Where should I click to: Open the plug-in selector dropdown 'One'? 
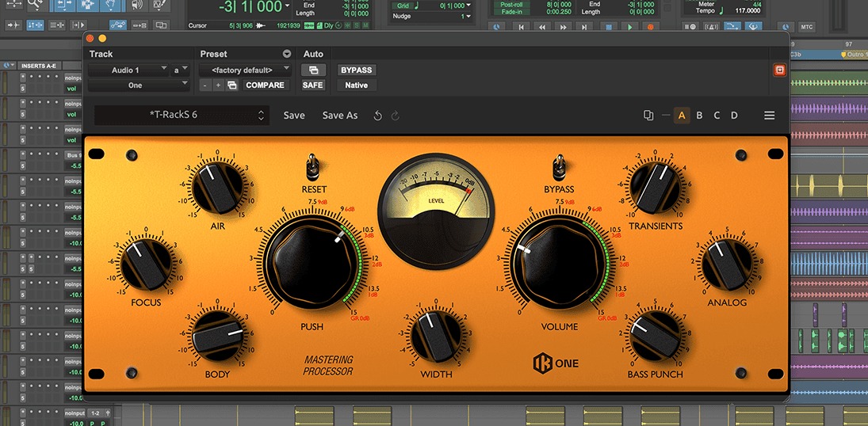pos(139,86)
